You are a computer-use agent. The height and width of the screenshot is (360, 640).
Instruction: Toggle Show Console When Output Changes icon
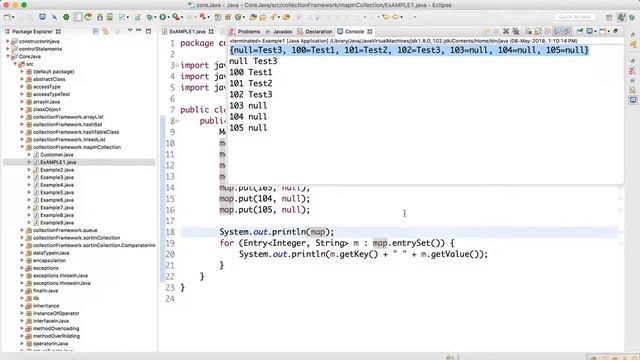click(558, 31)
